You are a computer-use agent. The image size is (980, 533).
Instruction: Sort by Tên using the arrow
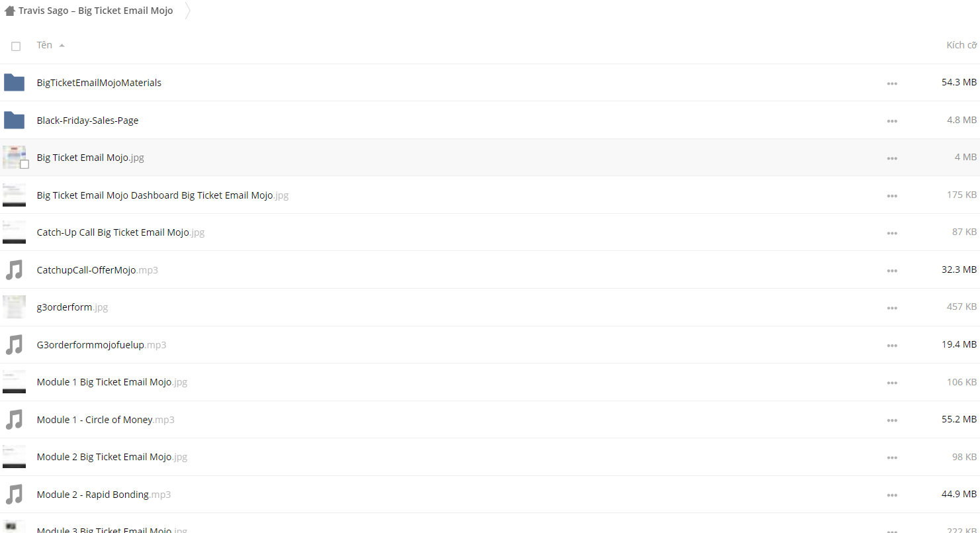62,46
